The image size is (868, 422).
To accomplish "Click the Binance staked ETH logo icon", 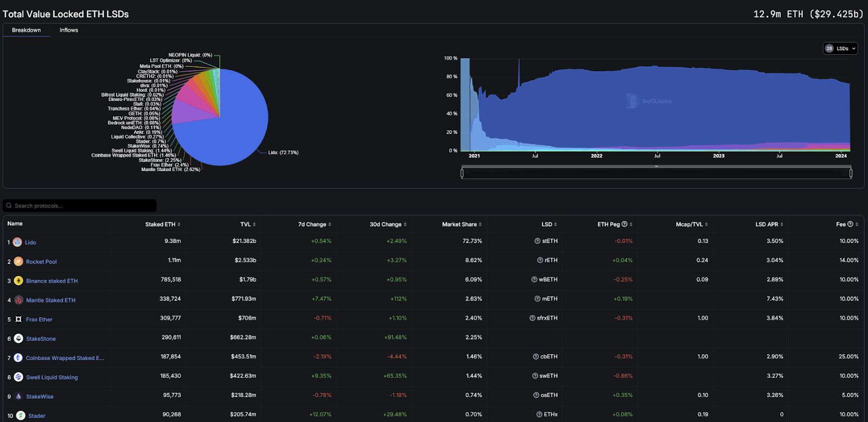I will click(18, 281).
